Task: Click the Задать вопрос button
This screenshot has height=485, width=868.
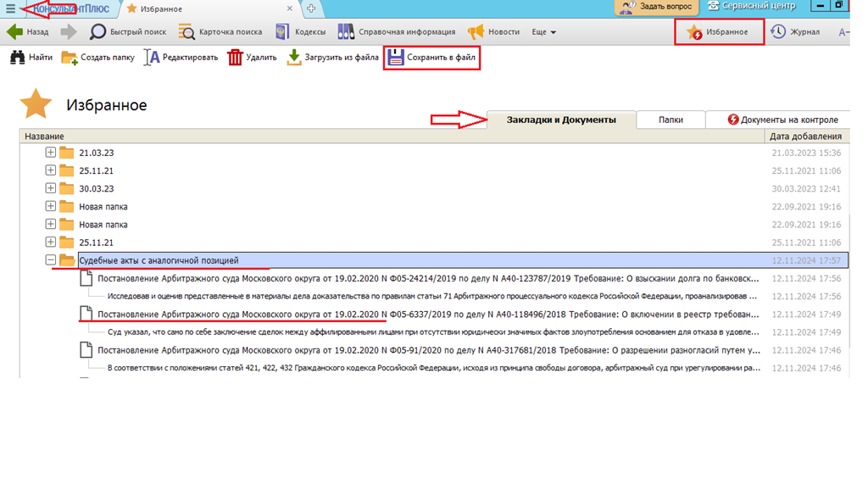Action: [x=656, y=7]
